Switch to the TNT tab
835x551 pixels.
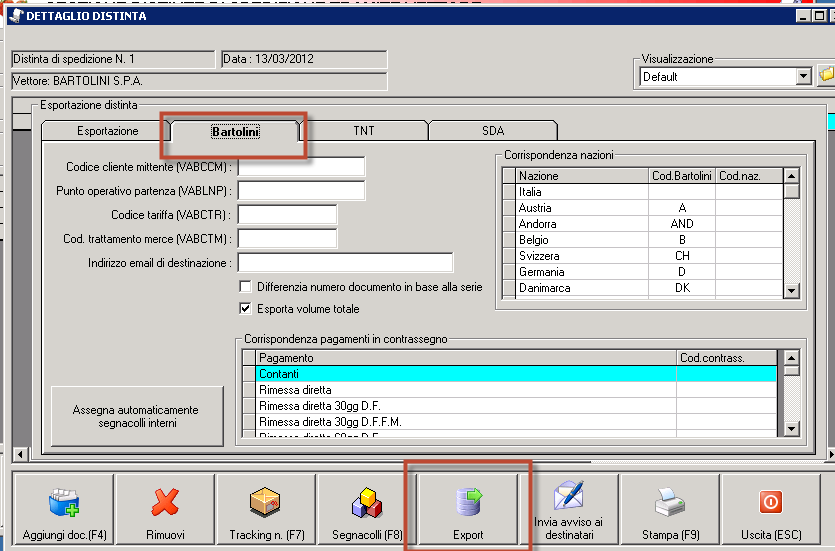click(364, 131)
